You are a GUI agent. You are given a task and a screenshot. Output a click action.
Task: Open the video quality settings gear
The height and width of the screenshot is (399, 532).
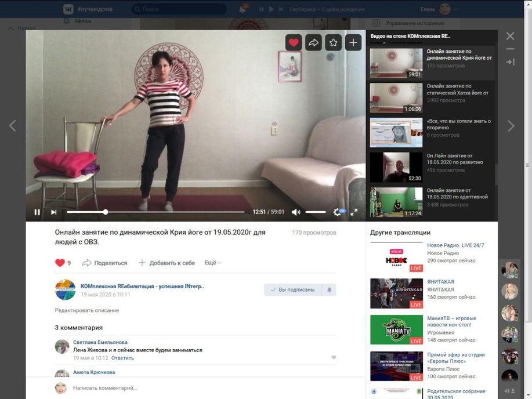pos(337,212)
